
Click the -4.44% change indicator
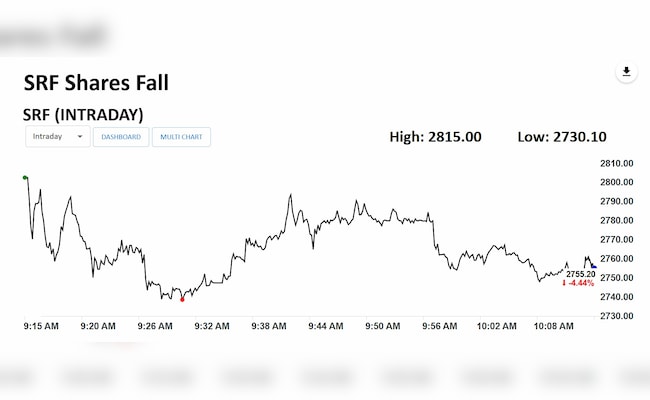pos(578,284)
